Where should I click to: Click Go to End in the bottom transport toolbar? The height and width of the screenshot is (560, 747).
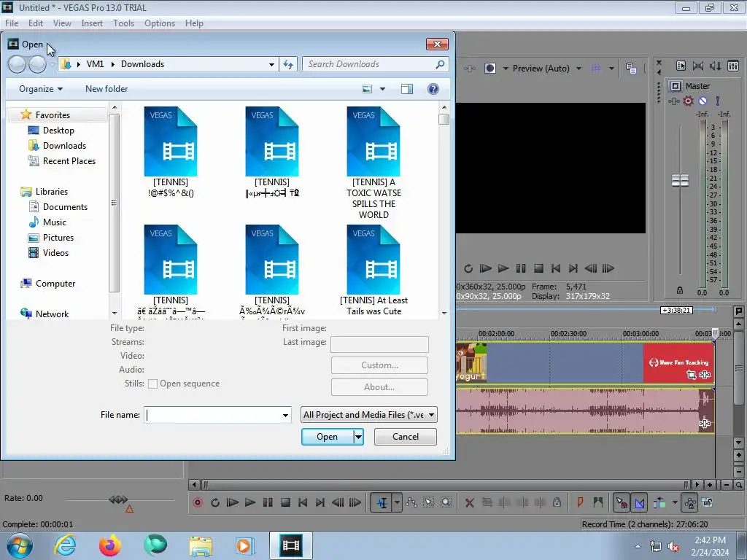[x=320, y=502]
